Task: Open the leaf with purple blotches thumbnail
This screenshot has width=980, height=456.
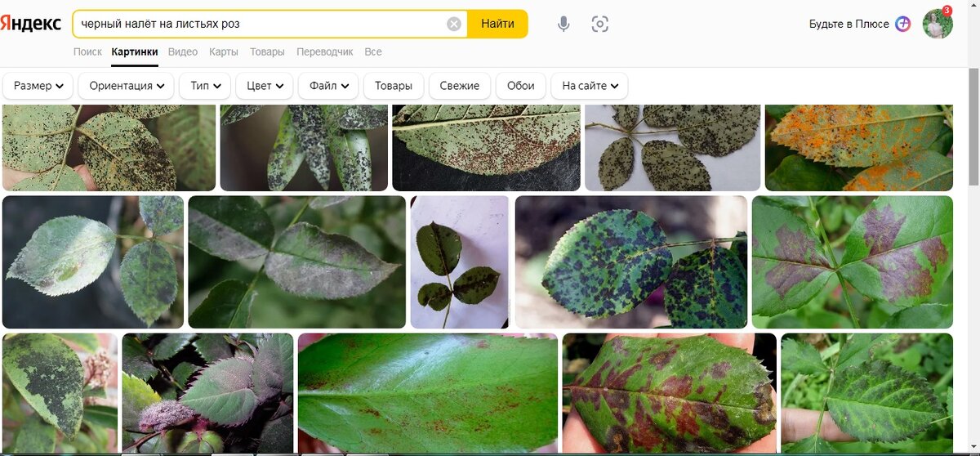Action: (853, 262)
